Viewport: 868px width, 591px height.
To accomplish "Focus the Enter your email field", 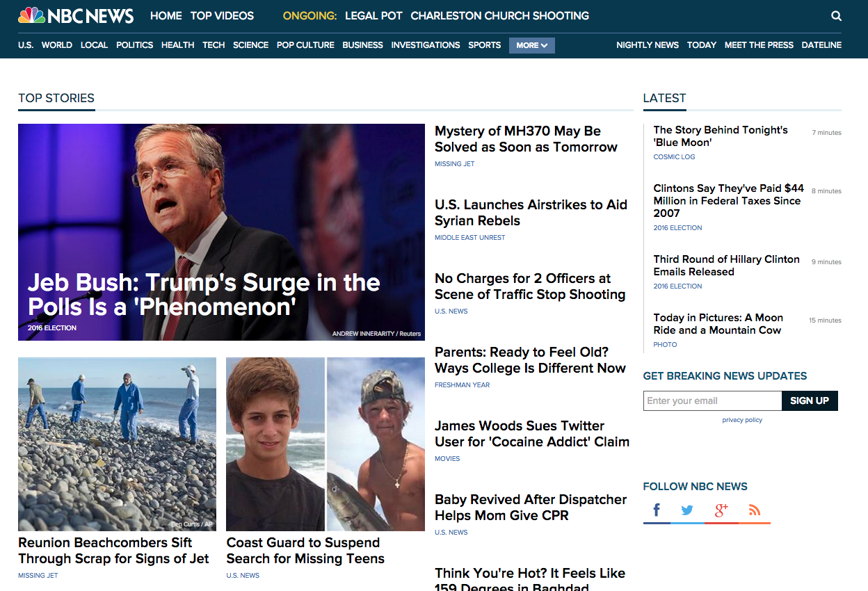I will [x=712, y=400].
